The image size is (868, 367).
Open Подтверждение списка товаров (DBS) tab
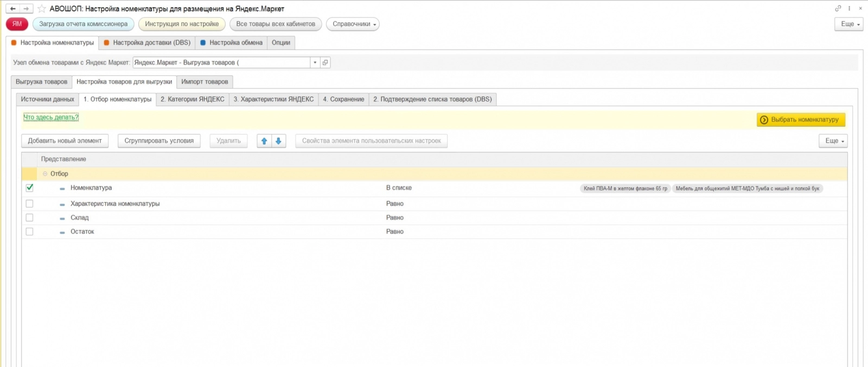point(432,99)
